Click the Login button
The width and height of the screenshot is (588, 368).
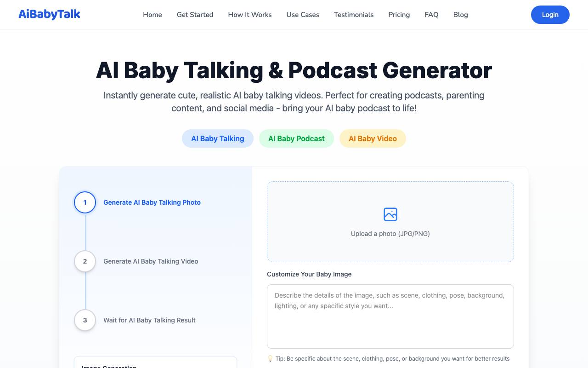(x=550, y=15)
